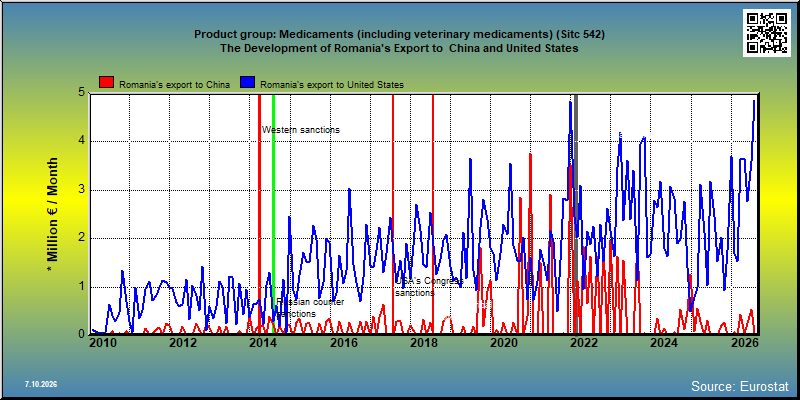
Task: Click the date stamp 7.10.2026
Action: pyautogui.click(x=41, y=384)
